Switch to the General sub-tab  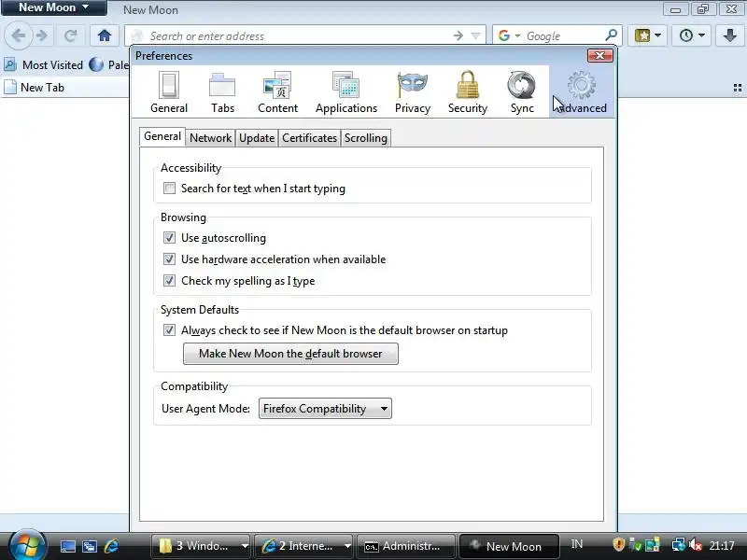pos(162,136)
